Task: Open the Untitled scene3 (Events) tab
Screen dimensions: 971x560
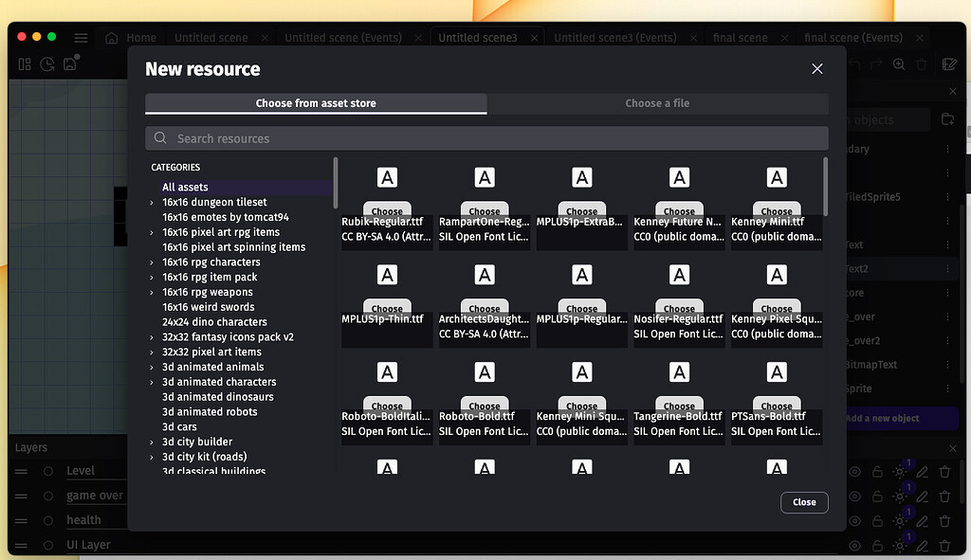Action: click(614, 38)
